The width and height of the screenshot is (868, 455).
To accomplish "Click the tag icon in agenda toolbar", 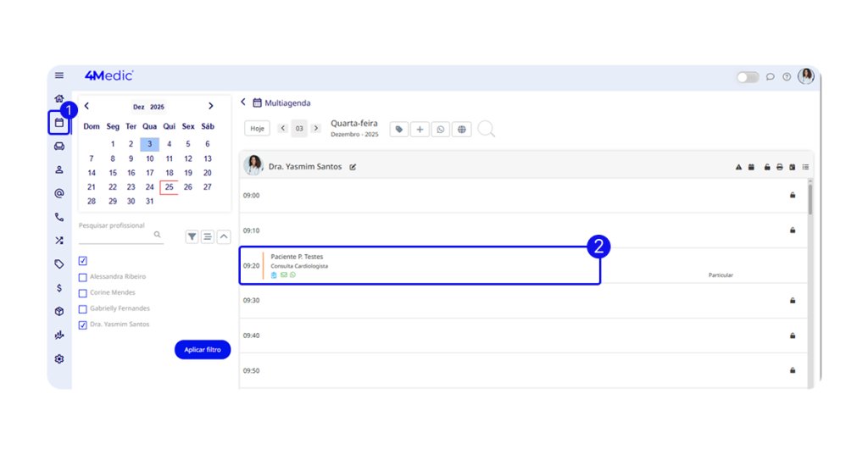I will (398, 130).
